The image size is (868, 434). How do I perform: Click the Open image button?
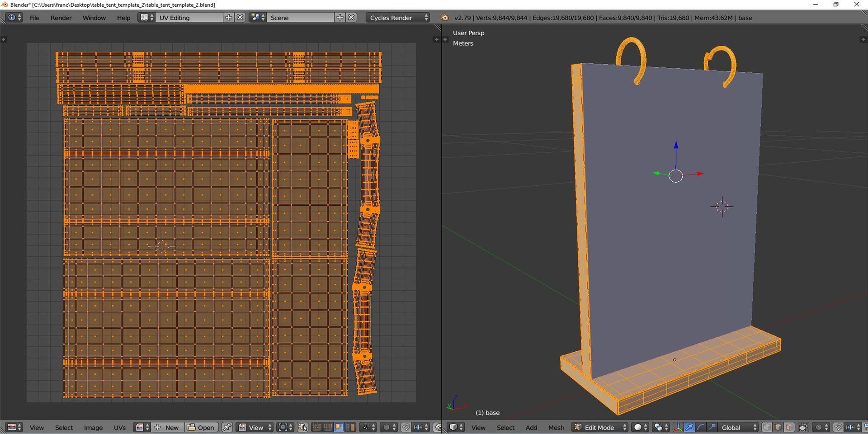pyautogui.click(x=202, y=427)
